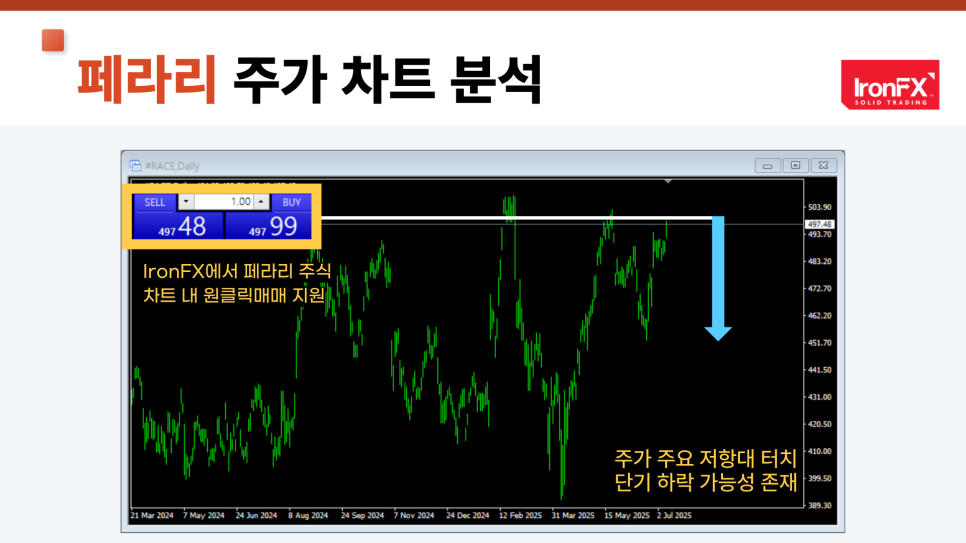
Task: Click the text 차트 내 원클릭매매 지원
Action: point(234,295)
